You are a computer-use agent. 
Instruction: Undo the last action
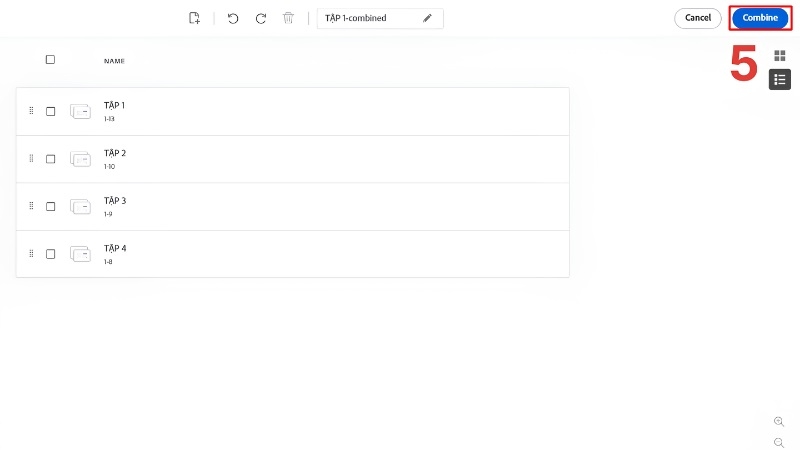pyautogui.click(x=233, y=18)
